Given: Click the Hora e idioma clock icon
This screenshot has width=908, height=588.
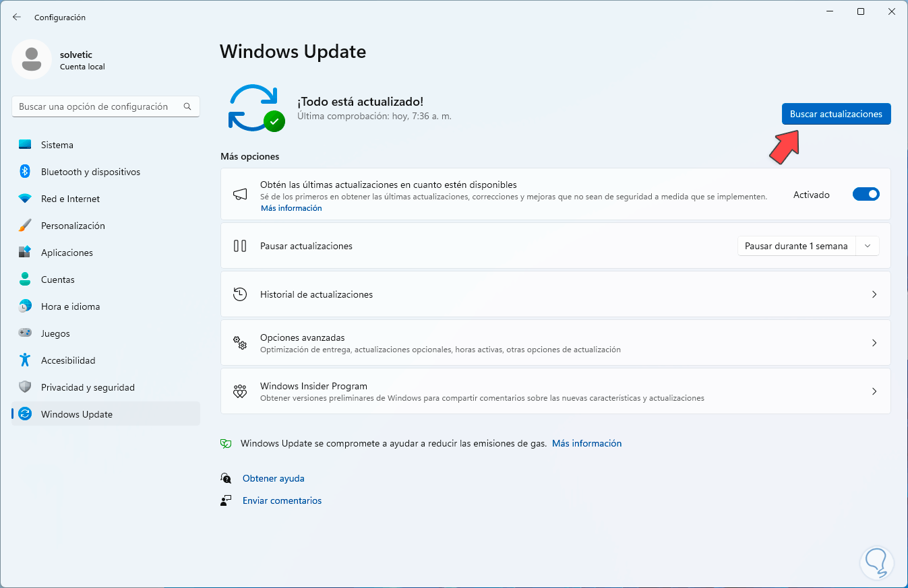Looking at the screenshot, I should 25,306.
